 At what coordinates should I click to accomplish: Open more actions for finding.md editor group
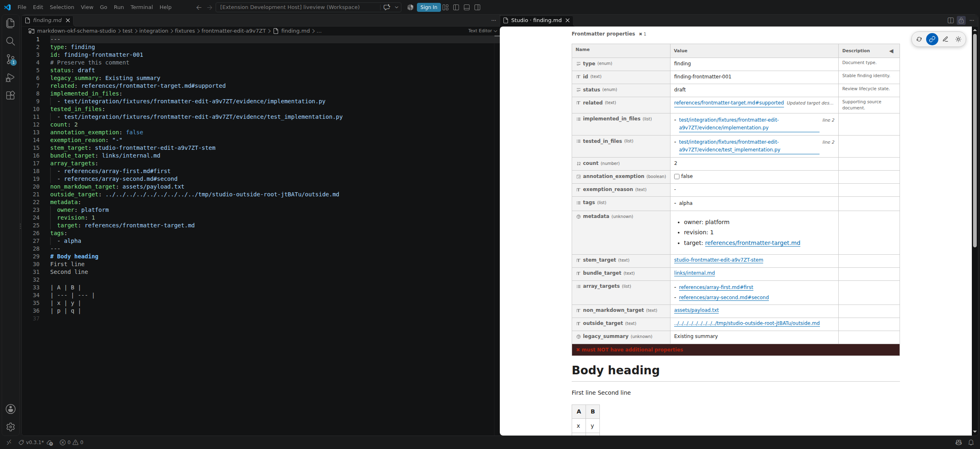pos(493,20)
